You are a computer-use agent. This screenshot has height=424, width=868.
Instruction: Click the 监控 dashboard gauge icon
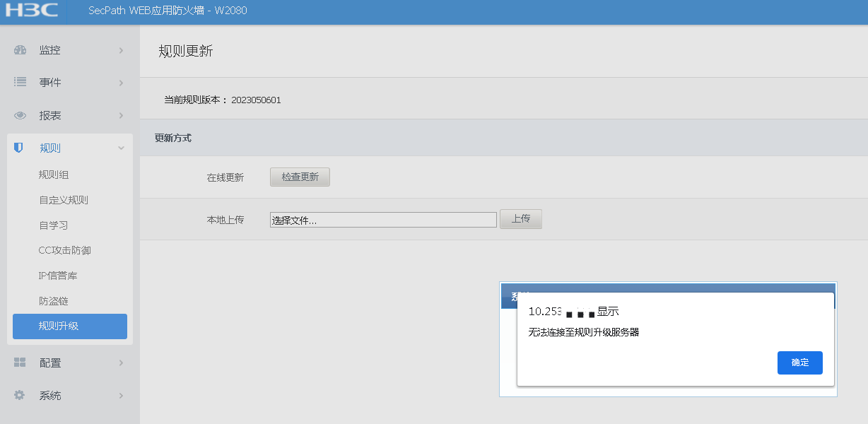(20, 50)
